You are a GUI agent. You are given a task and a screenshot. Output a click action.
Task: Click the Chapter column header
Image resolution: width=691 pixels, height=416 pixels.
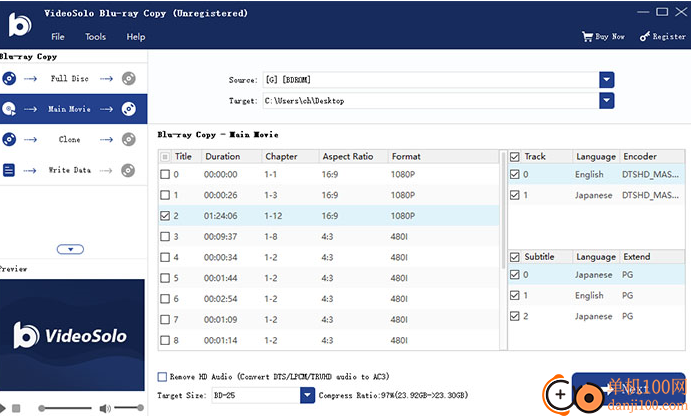290,157
